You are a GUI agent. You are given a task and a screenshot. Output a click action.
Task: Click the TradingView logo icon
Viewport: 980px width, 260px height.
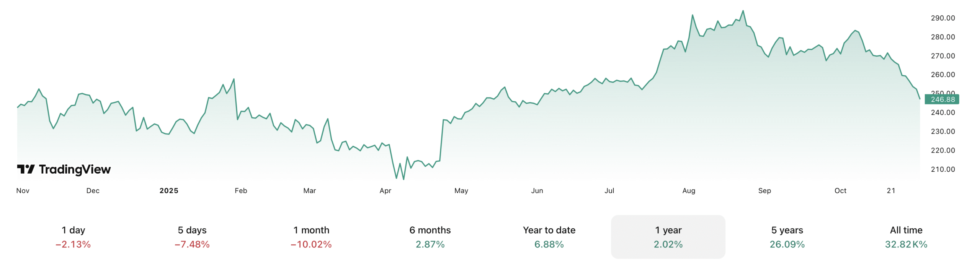[x=26, y=169]
